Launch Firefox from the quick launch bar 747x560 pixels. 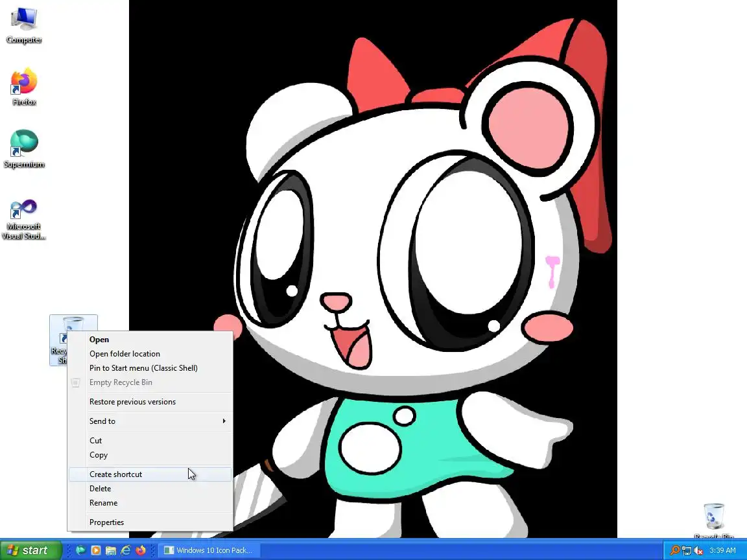[x=141, y=550]
